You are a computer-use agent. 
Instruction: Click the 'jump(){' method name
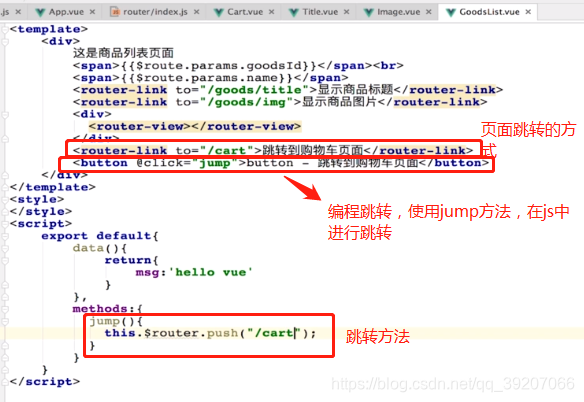(115, 321)
